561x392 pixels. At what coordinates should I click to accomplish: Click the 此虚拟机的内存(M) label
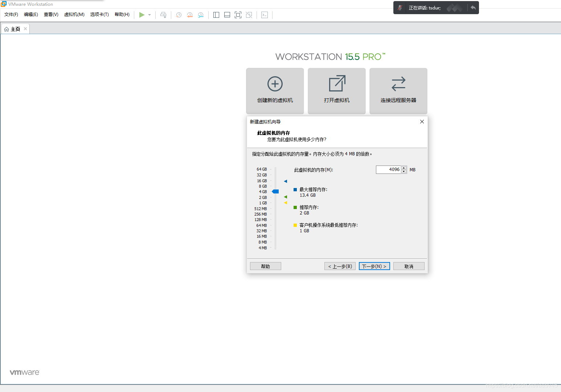coord(314,170)
